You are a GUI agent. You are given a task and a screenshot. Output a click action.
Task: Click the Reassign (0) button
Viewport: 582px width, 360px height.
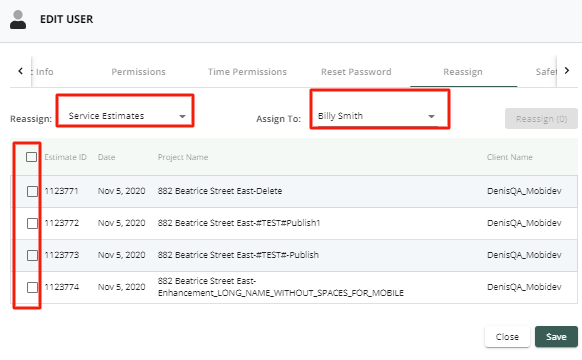coord(541,119)
